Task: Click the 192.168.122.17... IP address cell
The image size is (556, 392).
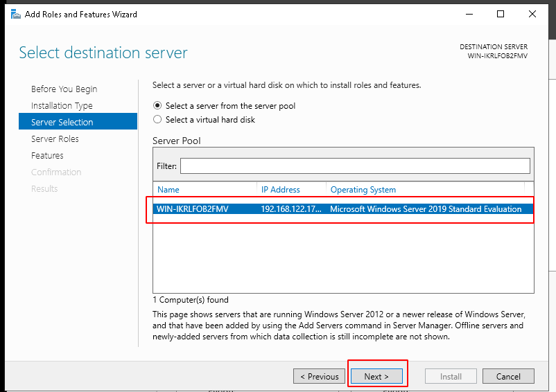Action: [x=291, y=209]
